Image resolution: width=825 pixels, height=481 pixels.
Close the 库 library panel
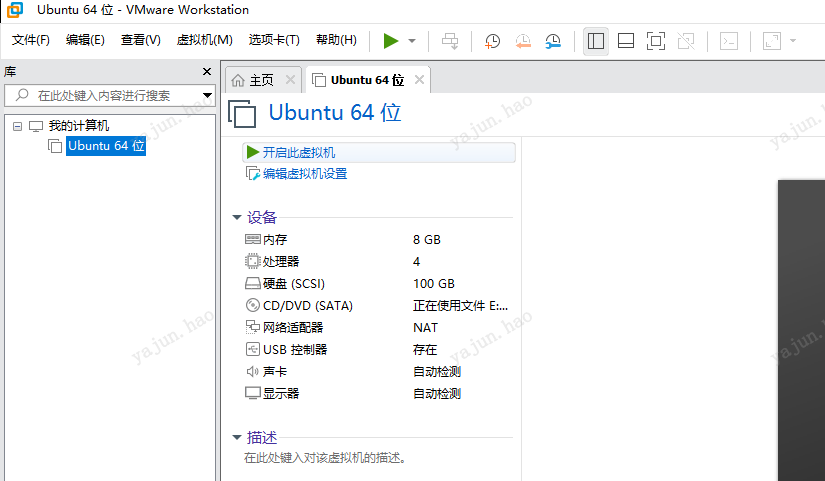207,72
